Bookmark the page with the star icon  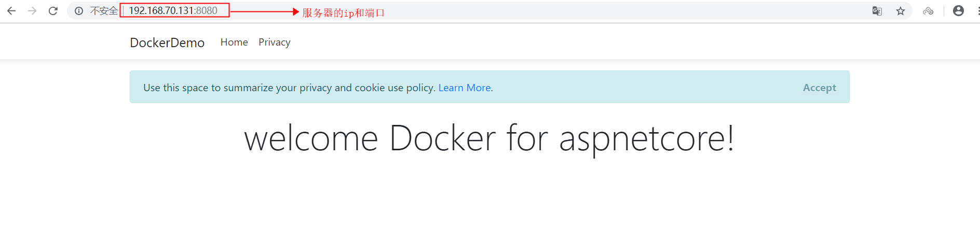click(x=901, y=11)
